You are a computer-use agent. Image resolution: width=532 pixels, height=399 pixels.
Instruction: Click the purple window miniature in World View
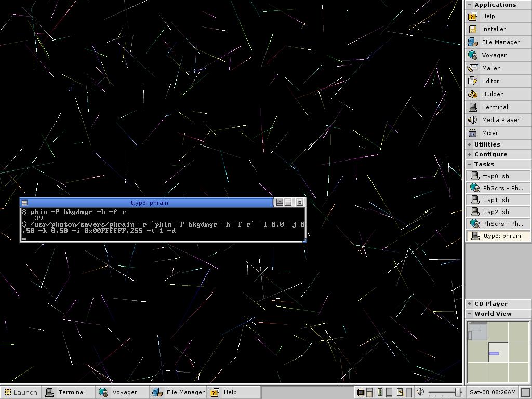click(x=494, y=353)
